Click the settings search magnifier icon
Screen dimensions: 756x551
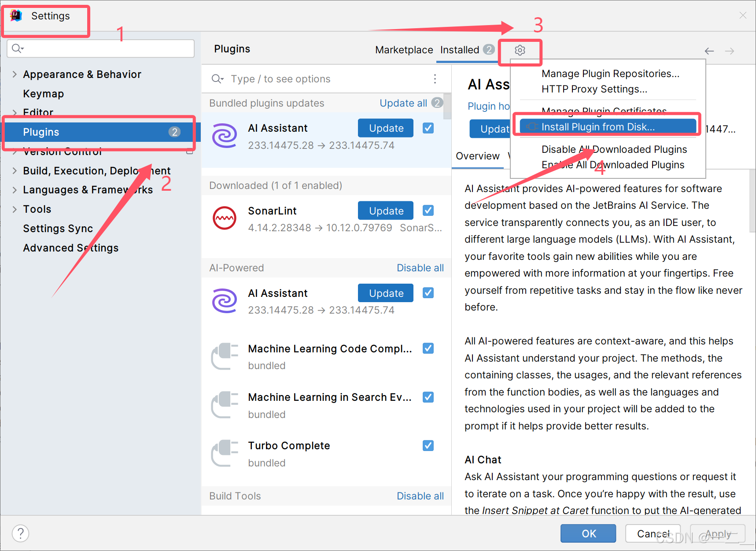[17, 48]
